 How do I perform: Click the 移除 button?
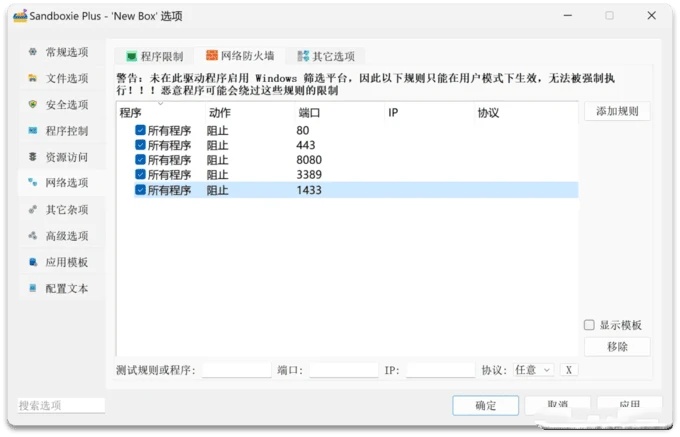click(617, 347)
